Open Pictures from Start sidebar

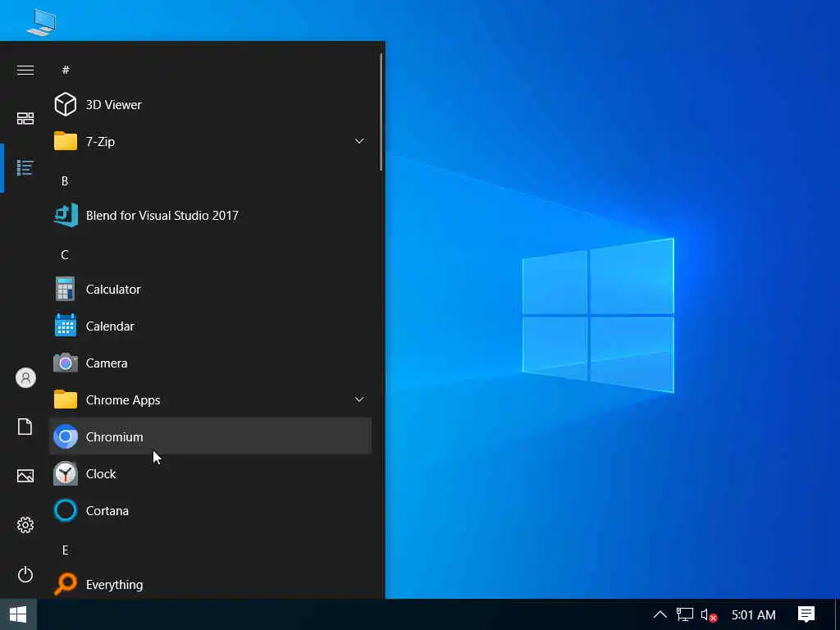pyautogui.click(x=25, y=476)
